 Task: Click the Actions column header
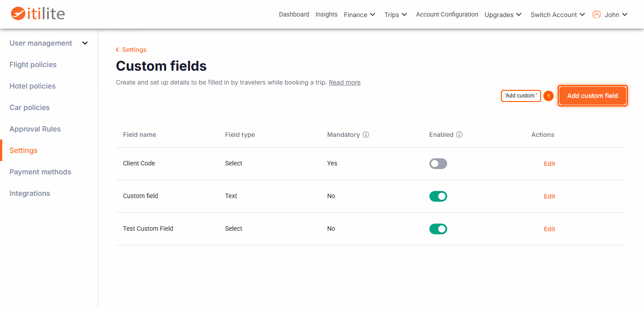(x=543, y=135)
